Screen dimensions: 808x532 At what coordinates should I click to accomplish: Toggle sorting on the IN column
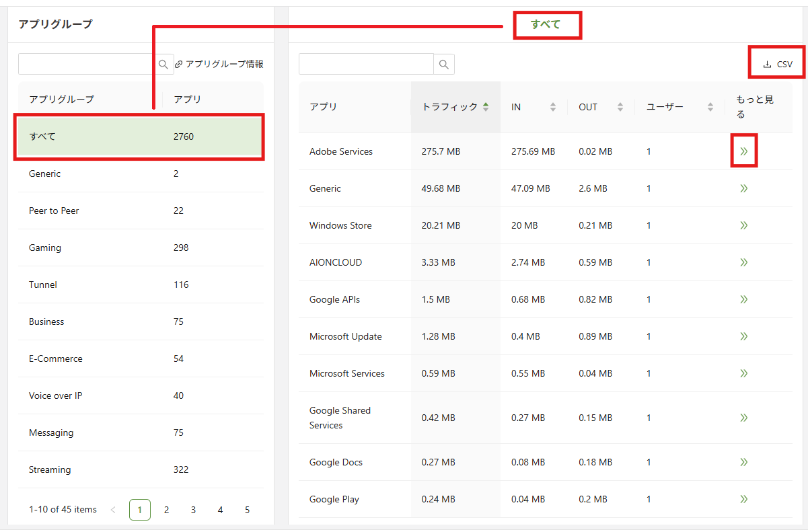[553, 106]
